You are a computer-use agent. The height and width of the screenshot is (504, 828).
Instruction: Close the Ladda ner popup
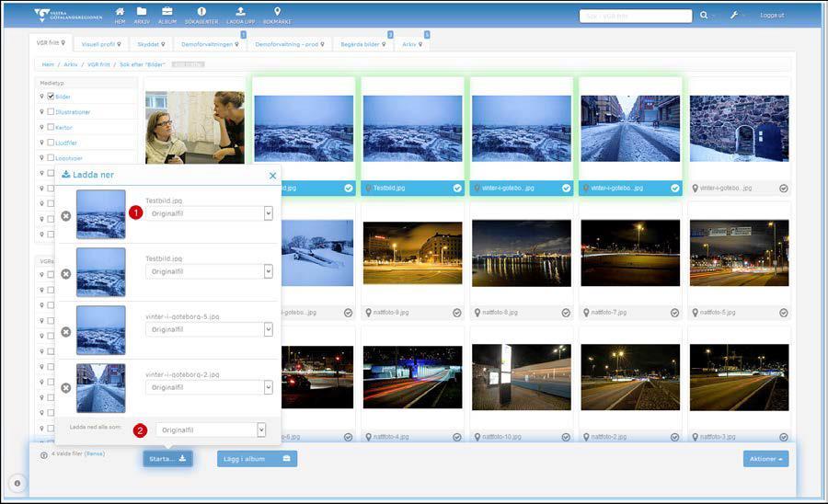pos(272,176)
